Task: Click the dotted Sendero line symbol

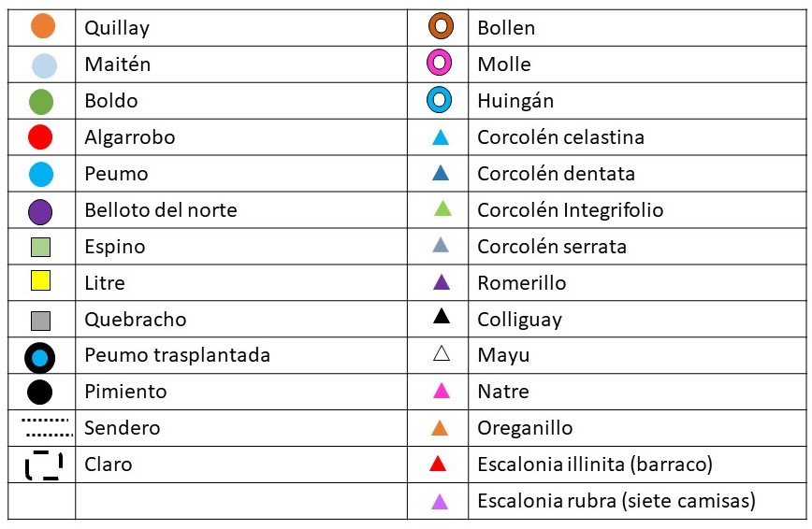Action: (47, 428)
